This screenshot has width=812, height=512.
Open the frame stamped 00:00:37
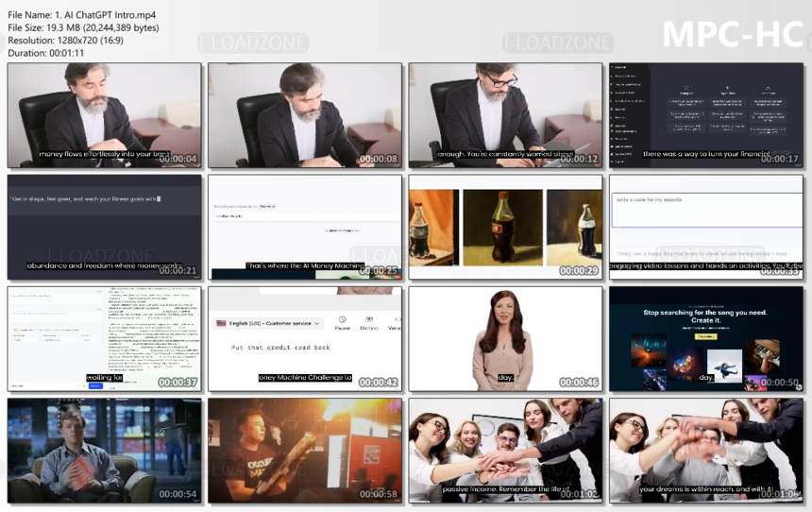click(105, 339)
